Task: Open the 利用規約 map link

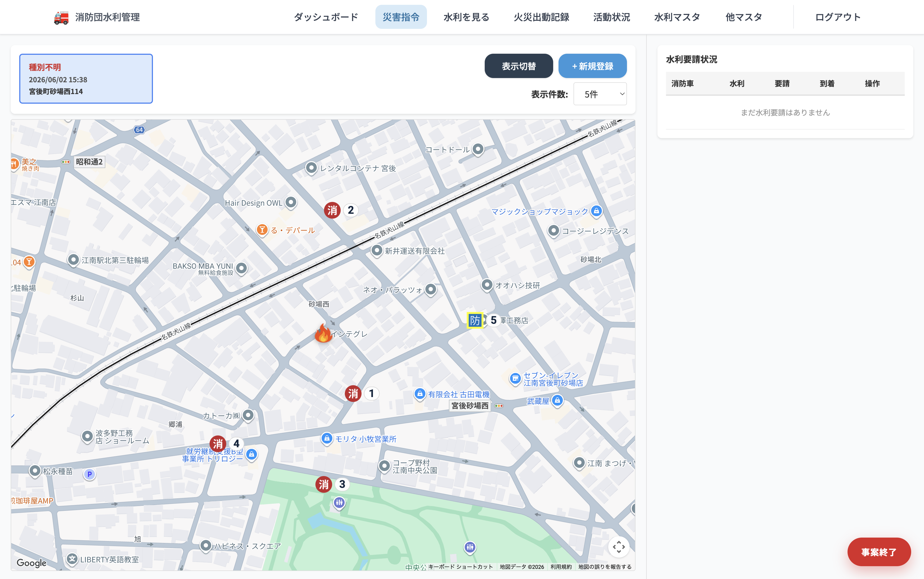Action: [561, 567]
